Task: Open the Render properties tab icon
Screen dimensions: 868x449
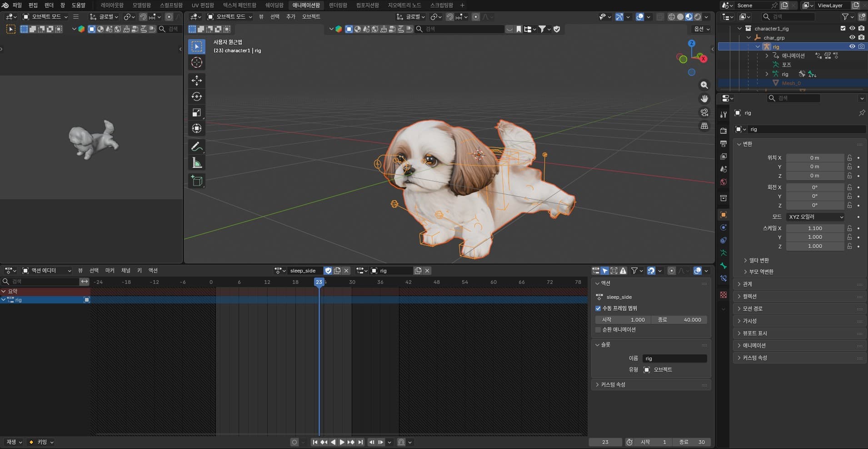Action: [x=723, y=131]
